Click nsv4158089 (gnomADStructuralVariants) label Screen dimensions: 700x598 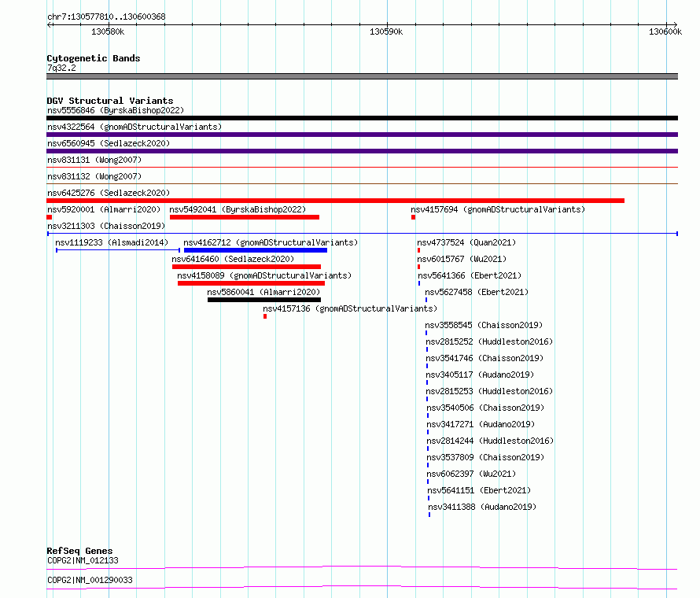click(x=264, y=275)
